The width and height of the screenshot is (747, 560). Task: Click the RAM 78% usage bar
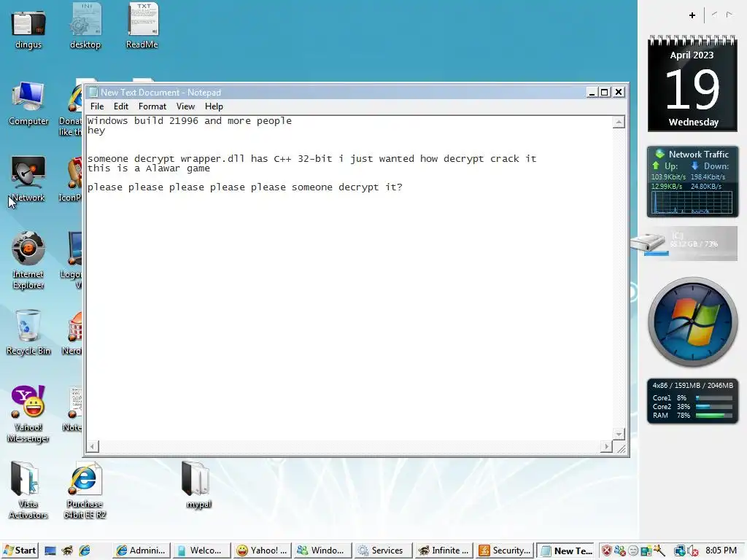point(713,415)
